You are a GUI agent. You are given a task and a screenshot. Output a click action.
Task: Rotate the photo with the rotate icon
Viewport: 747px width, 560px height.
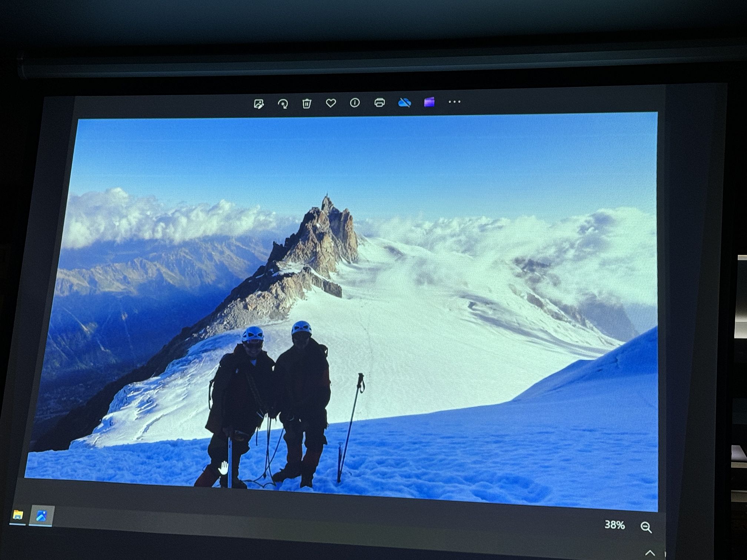(283, 104)
